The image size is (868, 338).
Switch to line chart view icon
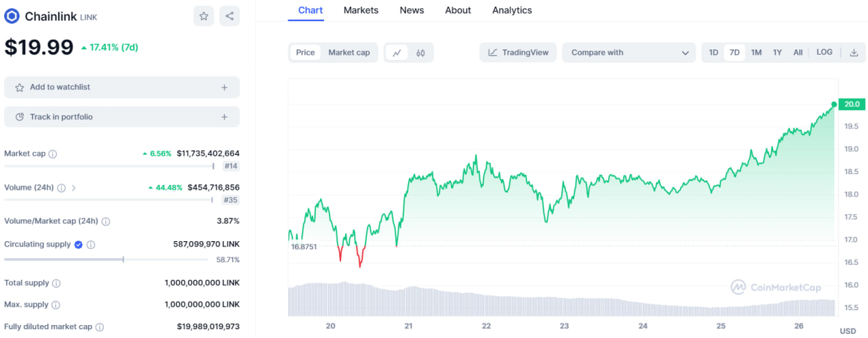pyautogui.click(x=397, y=52)
